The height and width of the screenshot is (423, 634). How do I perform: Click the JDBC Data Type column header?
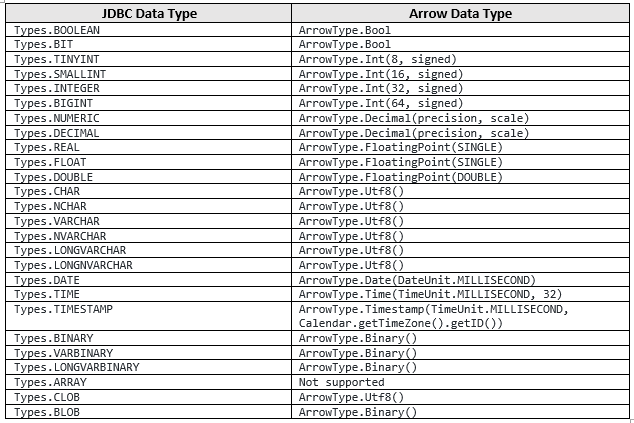(150, 14)
